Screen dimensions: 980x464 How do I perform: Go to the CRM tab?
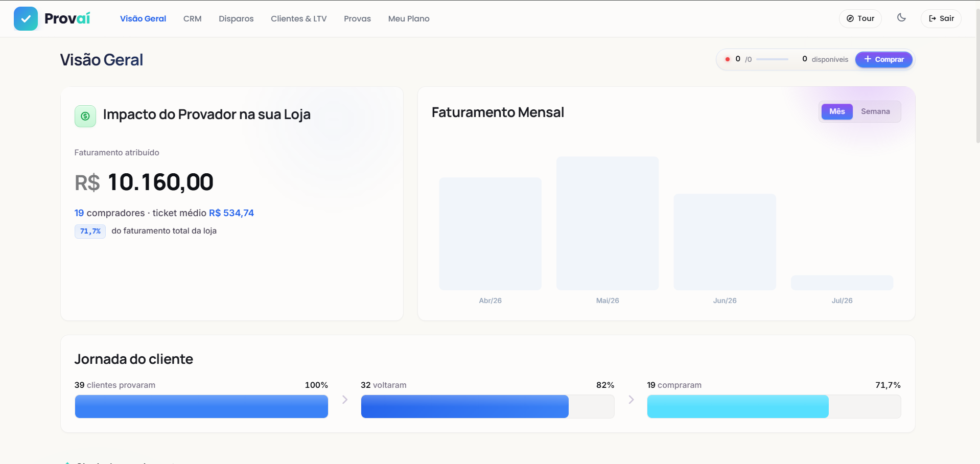(193, 18)
